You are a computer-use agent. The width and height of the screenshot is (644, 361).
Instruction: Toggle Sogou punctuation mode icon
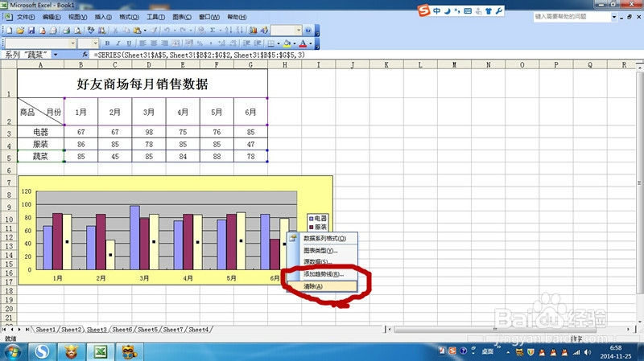pyautogui.click(x=457, y=11)
